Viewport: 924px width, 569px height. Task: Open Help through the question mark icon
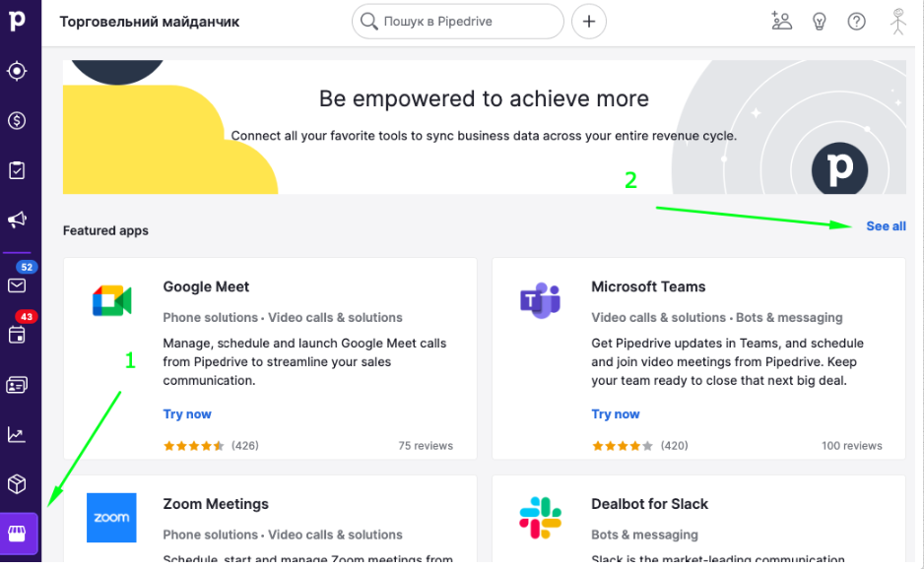click(x=856, y=20)
